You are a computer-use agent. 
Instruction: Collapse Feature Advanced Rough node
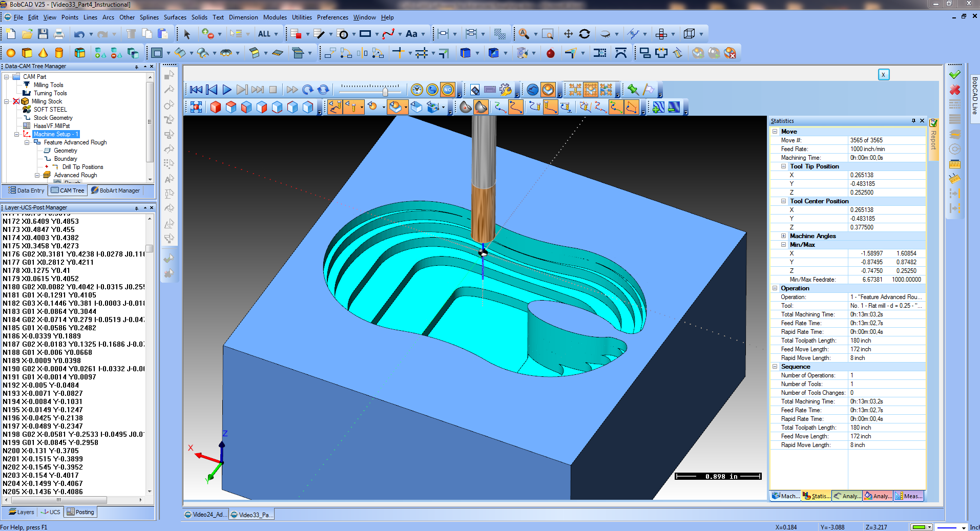[27, 142]
